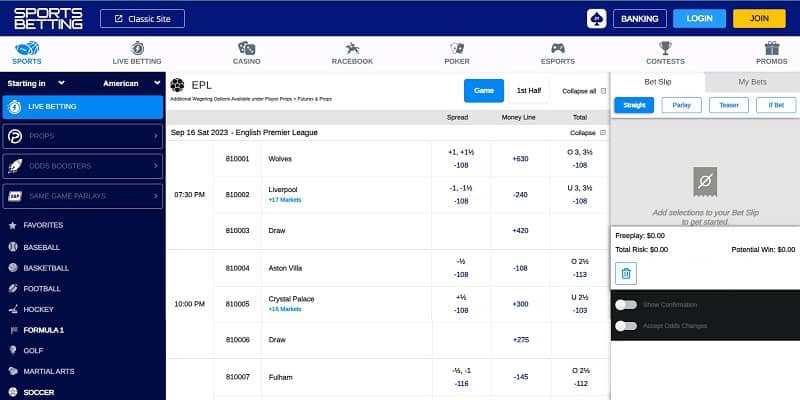800x400 pixels.
Task: Click Collapse all in EPL header
Action: click(x=584, y=91)
